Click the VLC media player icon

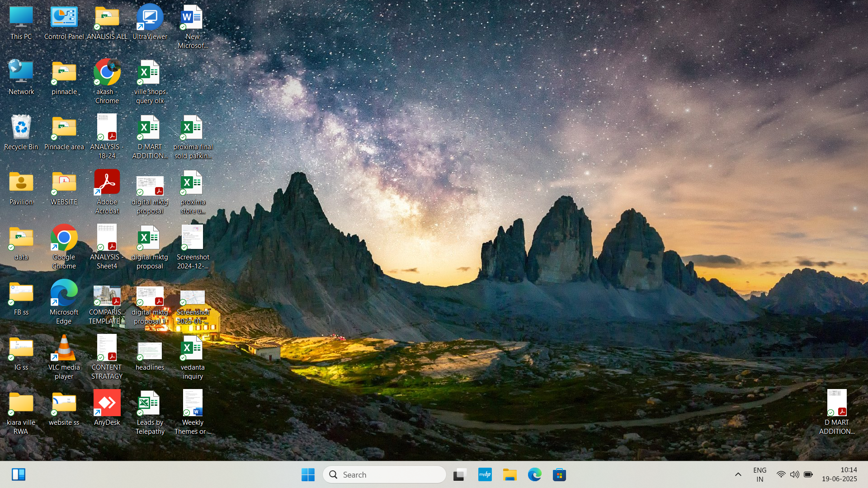click(x=64, y=349)
